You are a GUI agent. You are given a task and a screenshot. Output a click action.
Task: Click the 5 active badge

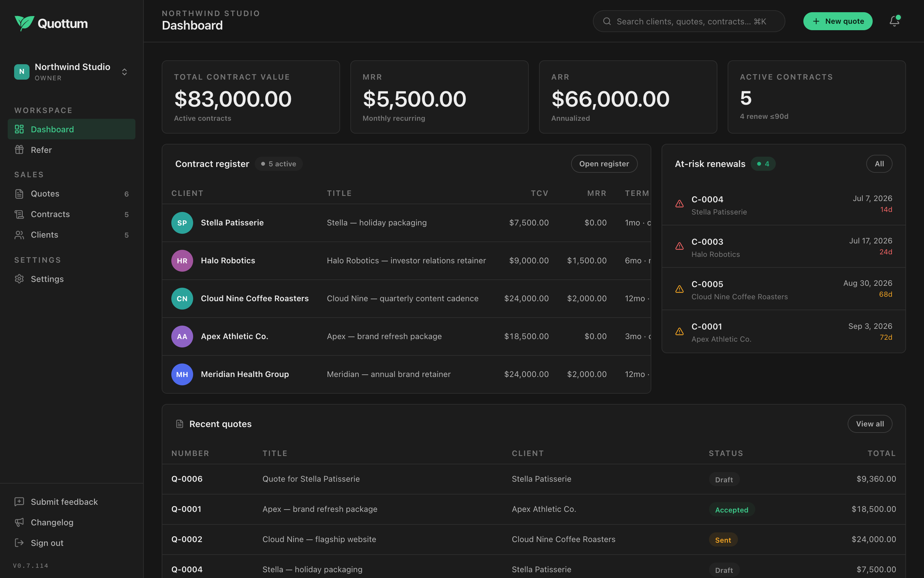click(x=279, y=164)
